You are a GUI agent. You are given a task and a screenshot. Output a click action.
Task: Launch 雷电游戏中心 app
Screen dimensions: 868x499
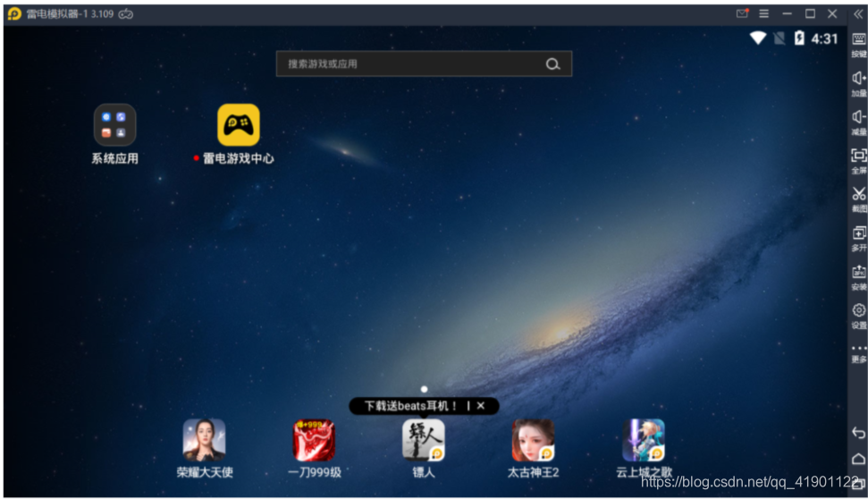tap(238, 124)
